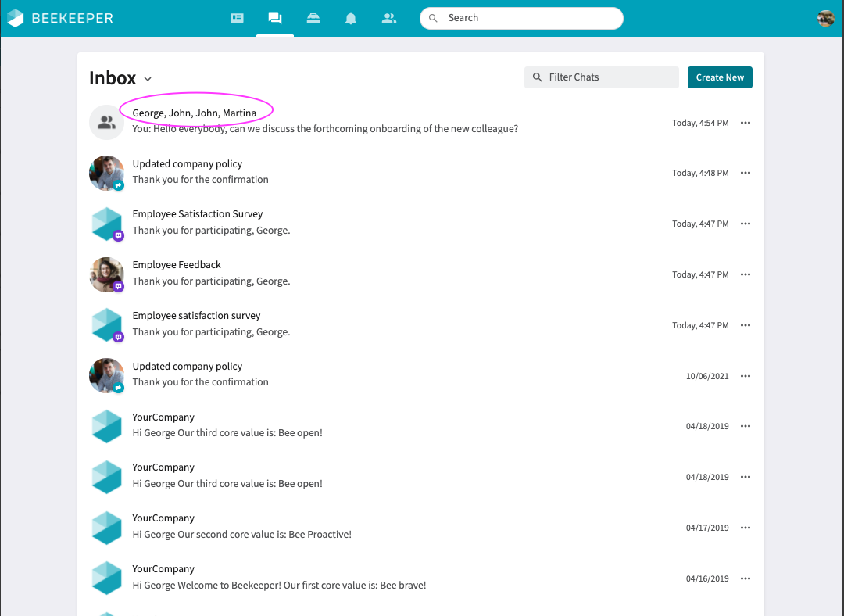The height and width of the screenshot is (616, 844).
Task: Click avatar of the 4:48 PM company policy chat
Action: (x=106, y=173)
